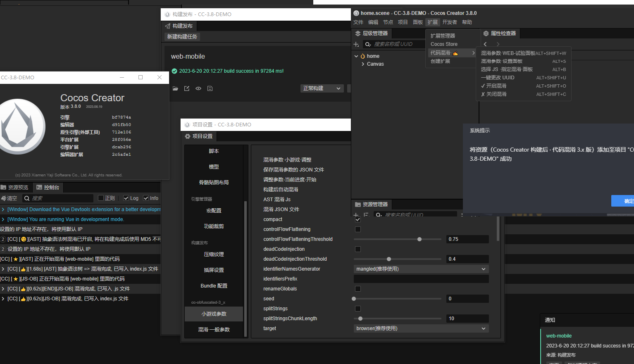
Task: Expand the [0.62s][END][JS-OB] log entry
Action: pyautogui.click(x=3, y=289)
